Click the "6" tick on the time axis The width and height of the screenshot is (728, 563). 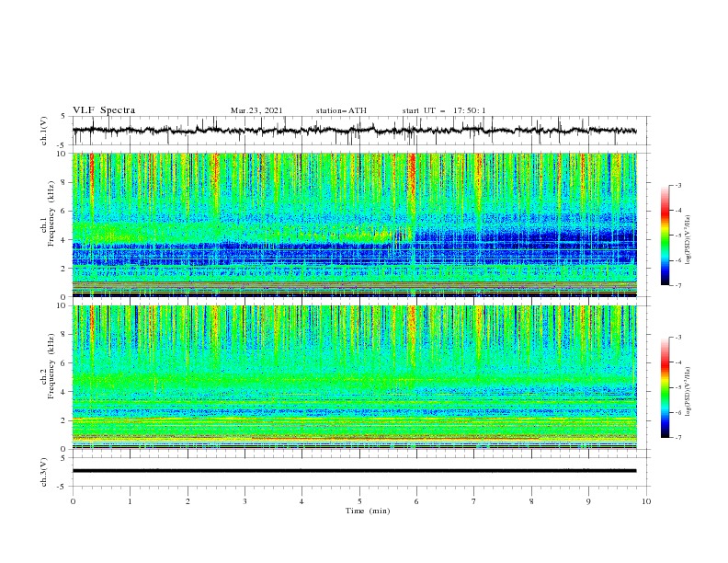pos(416,501)
